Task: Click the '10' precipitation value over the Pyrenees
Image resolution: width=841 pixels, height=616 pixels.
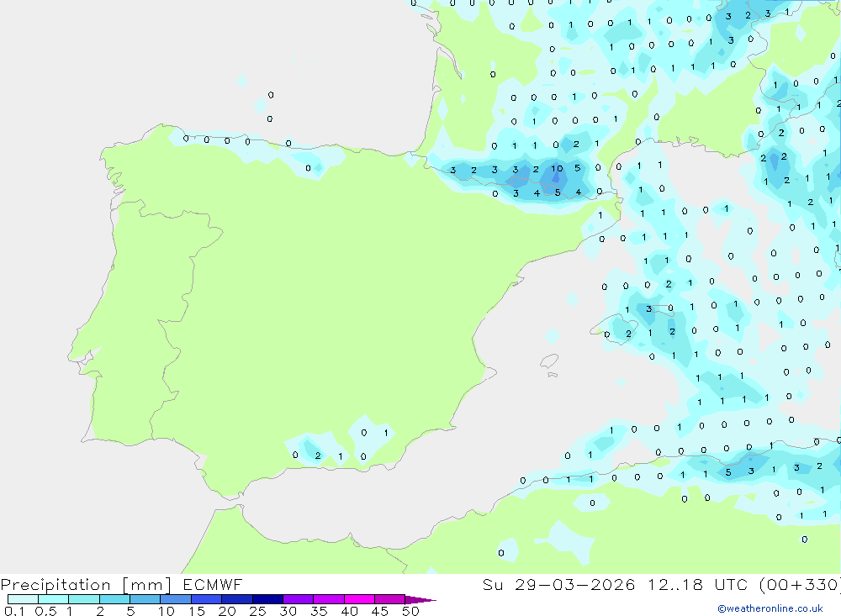Action: (558, 168)
